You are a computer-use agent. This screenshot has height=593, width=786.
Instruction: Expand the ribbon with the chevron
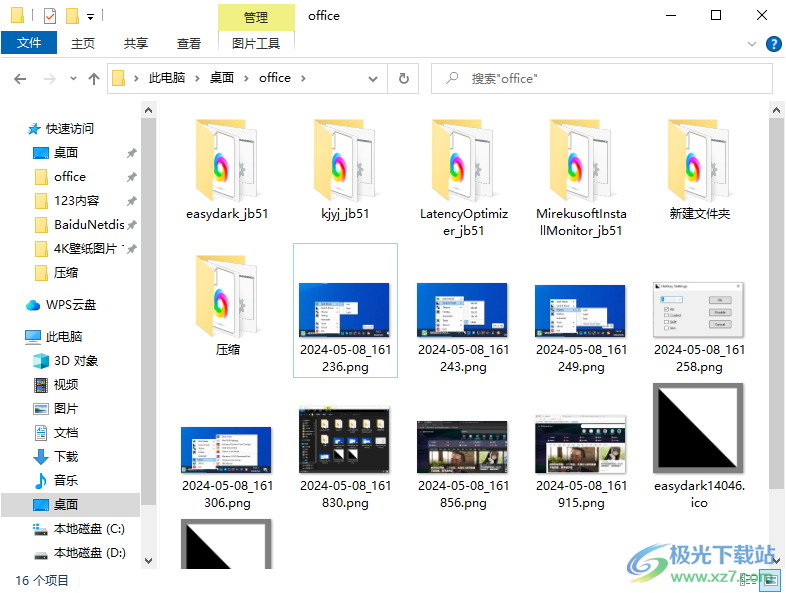(752, 44)
